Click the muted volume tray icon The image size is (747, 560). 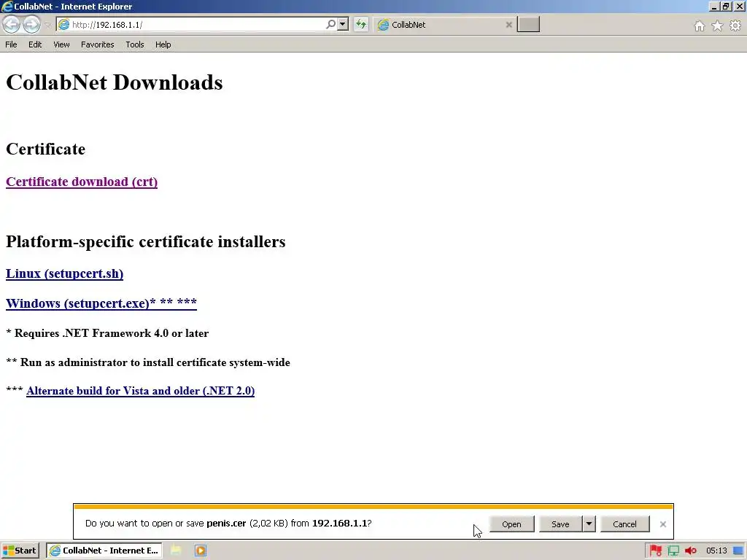[690, 551]
